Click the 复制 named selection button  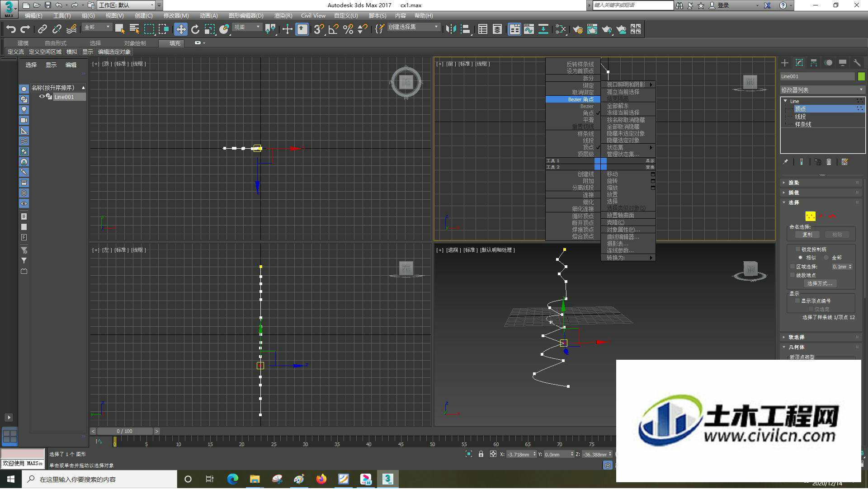point(807,235)
